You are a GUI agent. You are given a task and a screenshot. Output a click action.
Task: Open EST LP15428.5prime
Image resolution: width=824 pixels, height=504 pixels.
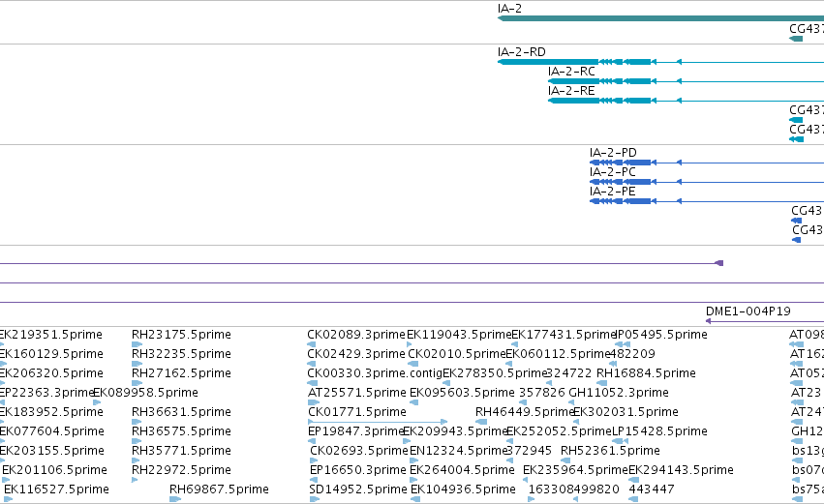[x=659, y=431]
